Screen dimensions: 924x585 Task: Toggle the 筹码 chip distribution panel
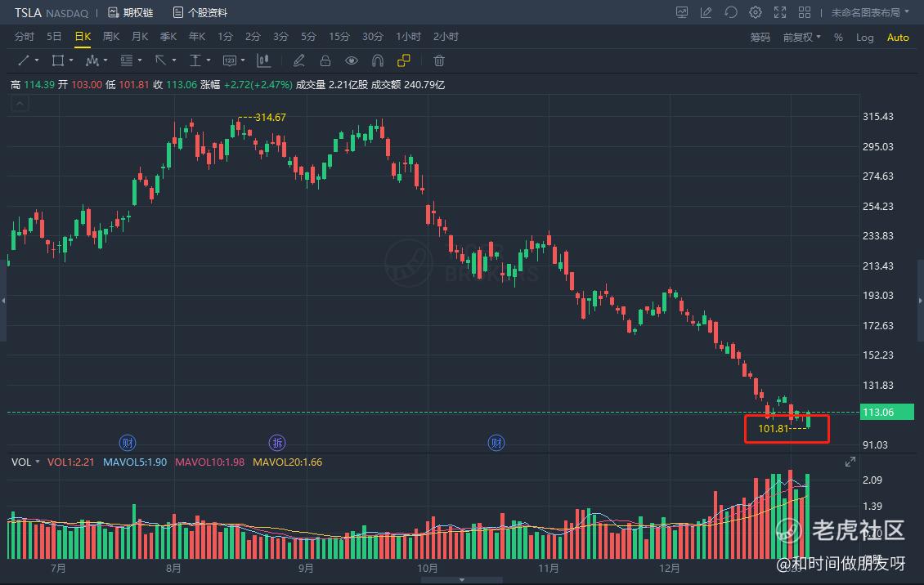point(760,37)
